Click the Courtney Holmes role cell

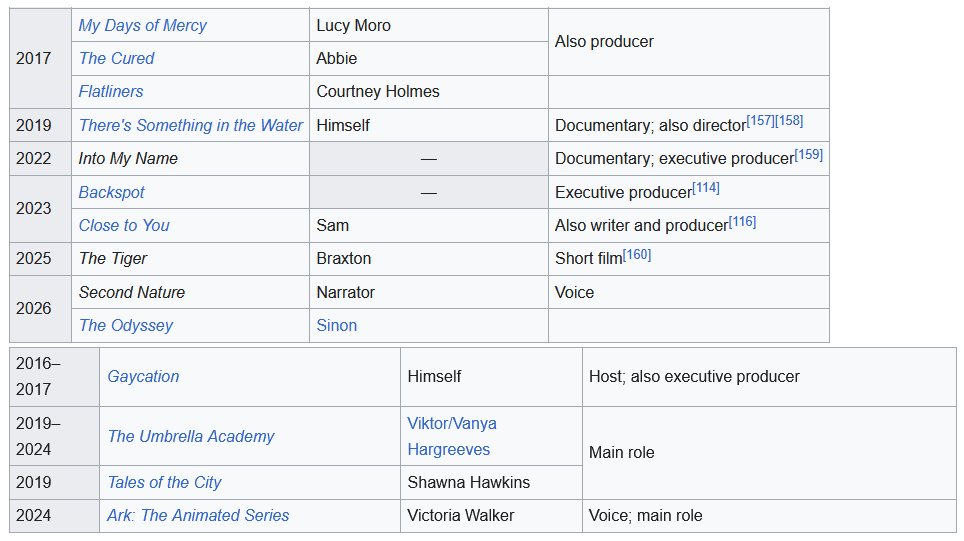pos(429,92)
